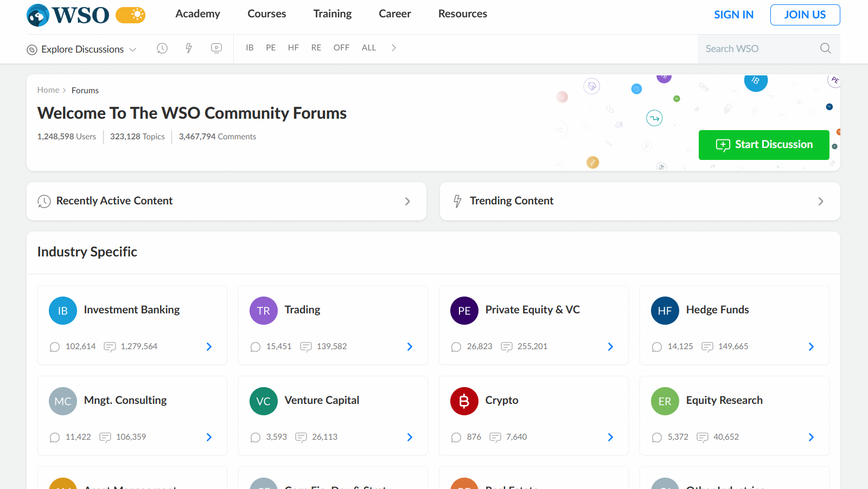Show more forum shortcuts with right chevron
The width and height of the screenshot is (868, 489).
pyautogui.click(x=394, y=48)
